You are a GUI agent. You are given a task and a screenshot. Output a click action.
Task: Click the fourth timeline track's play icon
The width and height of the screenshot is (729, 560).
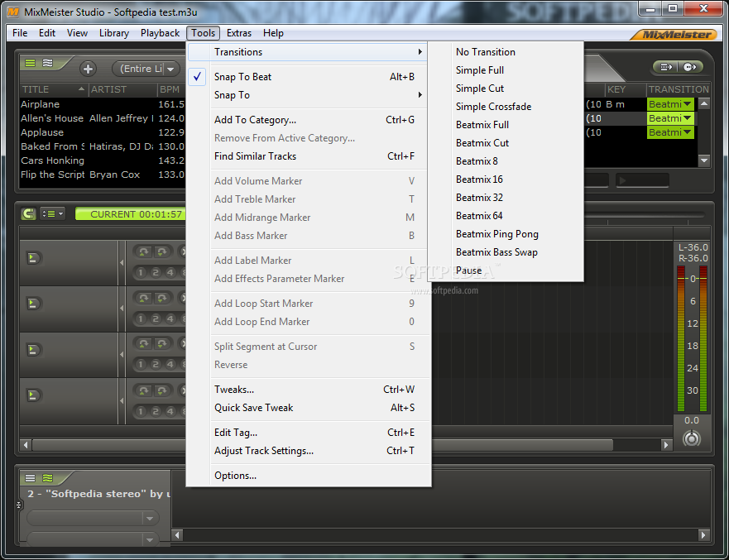[x=33, y=395]
